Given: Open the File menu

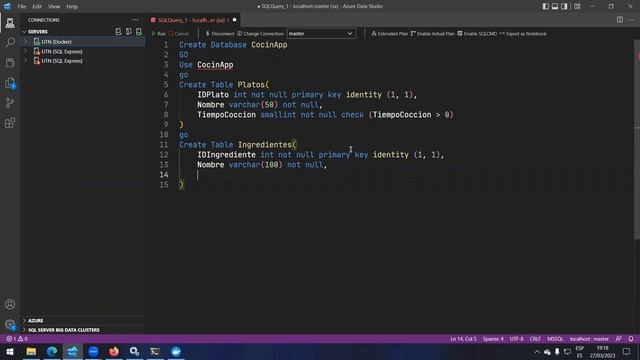Looking at the screenshot, I should pos(22,7).
